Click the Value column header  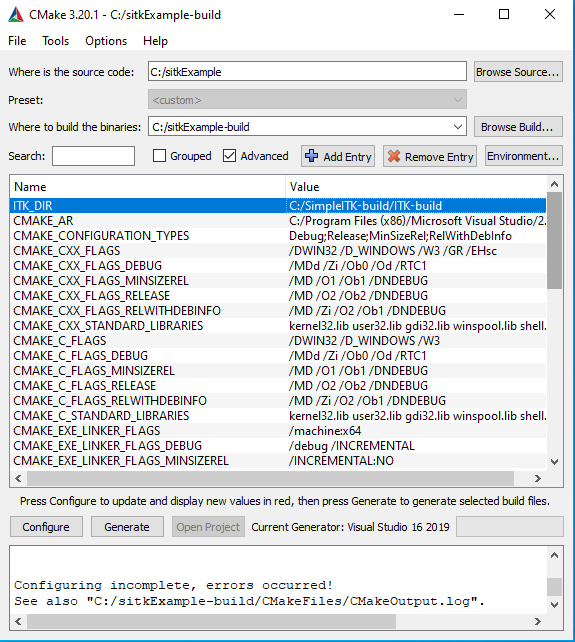click(x=416, y=187)
